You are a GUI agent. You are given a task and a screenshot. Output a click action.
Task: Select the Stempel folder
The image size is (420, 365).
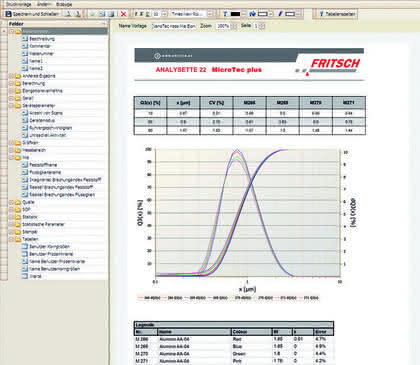pyautogui.click(x=30, y=232)
